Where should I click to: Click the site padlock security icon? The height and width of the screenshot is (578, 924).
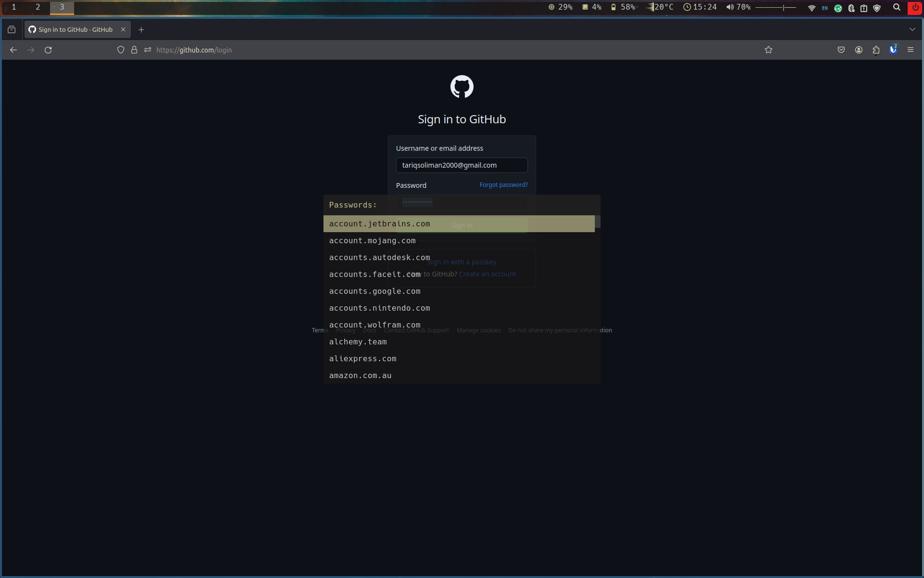click(134, 50)
